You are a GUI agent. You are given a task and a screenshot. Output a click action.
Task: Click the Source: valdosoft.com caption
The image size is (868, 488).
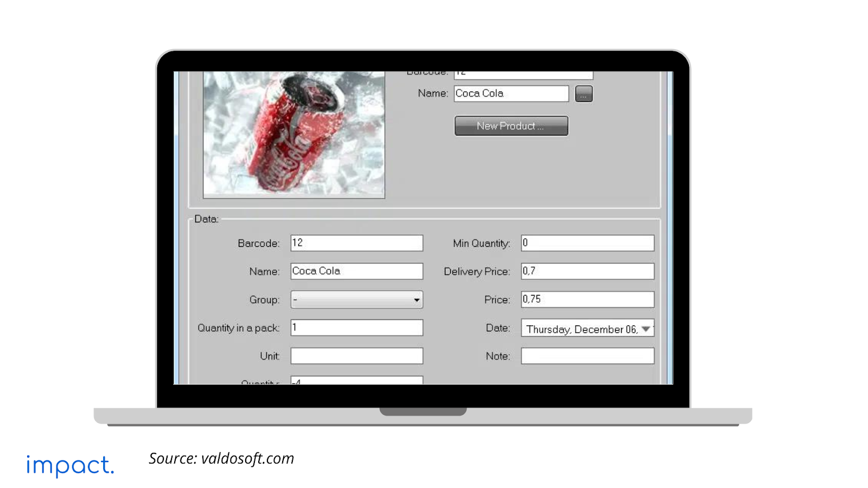[x=221, y=459]
